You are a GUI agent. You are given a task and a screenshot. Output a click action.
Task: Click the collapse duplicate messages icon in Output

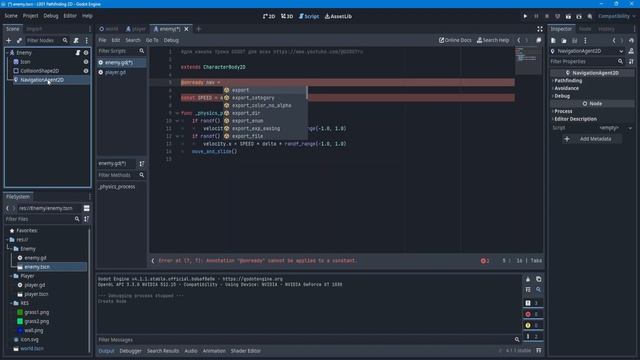528,289
